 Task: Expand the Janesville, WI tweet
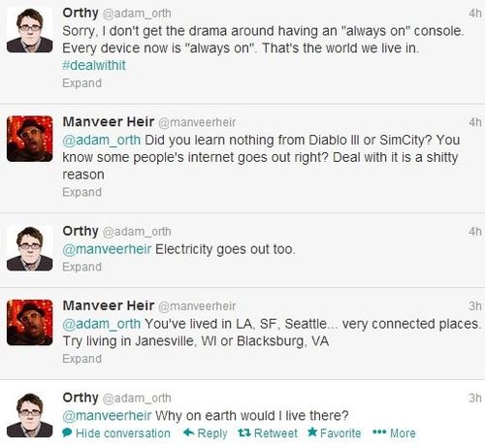tap(81, 359)
